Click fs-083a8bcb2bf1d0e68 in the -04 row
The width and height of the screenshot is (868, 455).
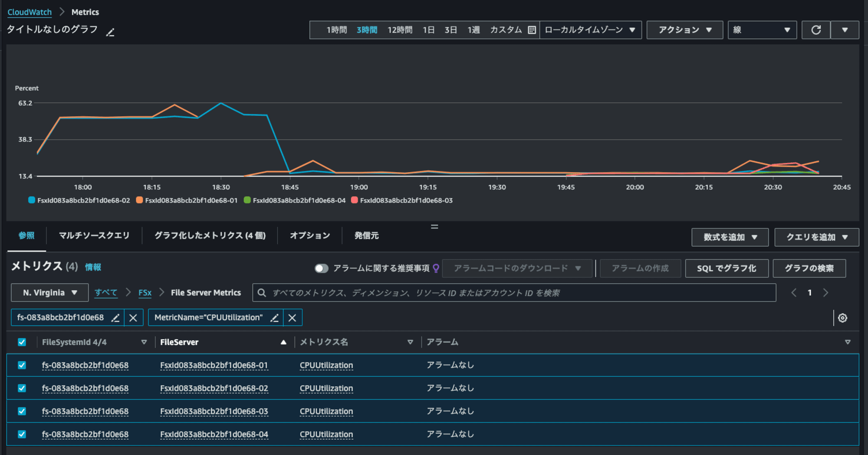pos(85,434)
